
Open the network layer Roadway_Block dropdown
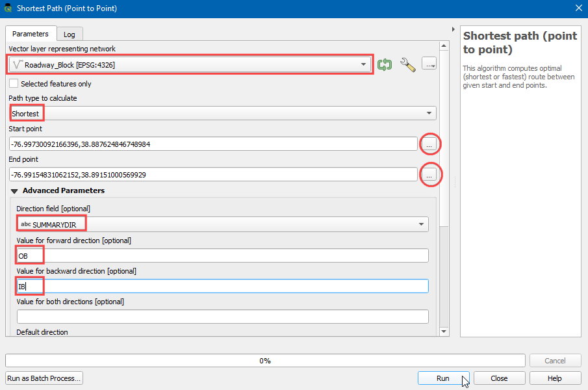[191, 64]
